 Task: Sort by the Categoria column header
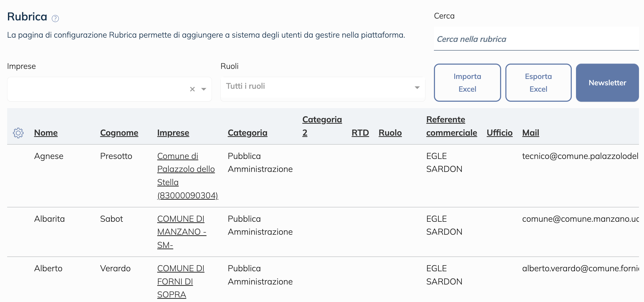click(x=247, y=133)
